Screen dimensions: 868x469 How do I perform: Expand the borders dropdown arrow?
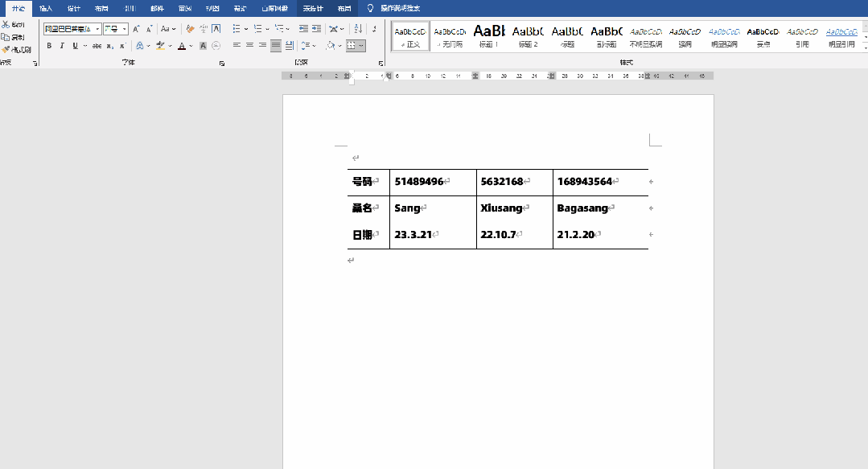(x=362, y=46)
